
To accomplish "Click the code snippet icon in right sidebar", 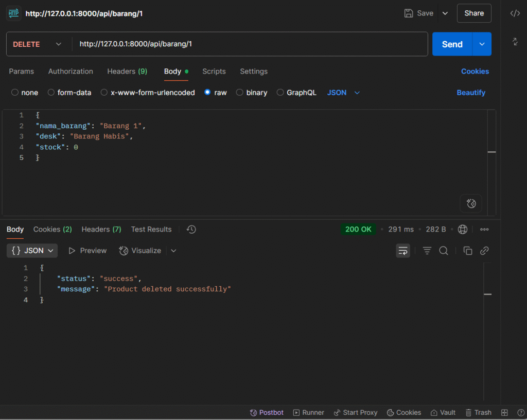I will coord(515,13).
